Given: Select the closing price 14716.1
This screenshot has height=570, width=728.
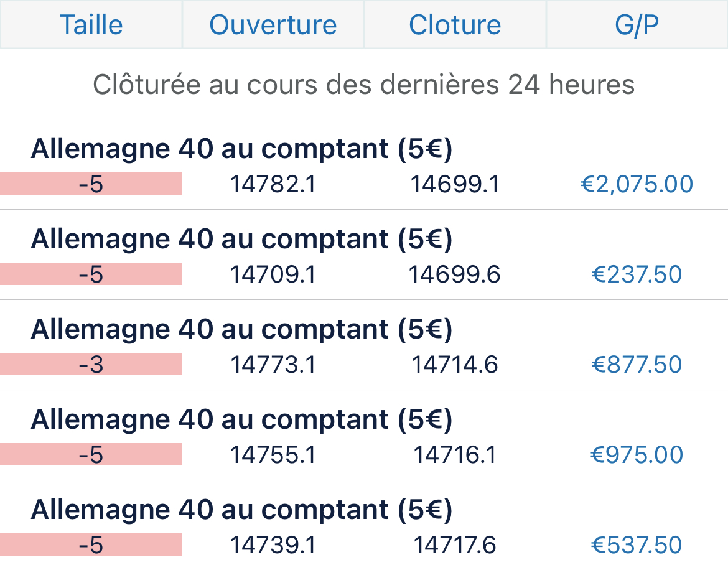Looking at the screenshot, I should point(455,455).
